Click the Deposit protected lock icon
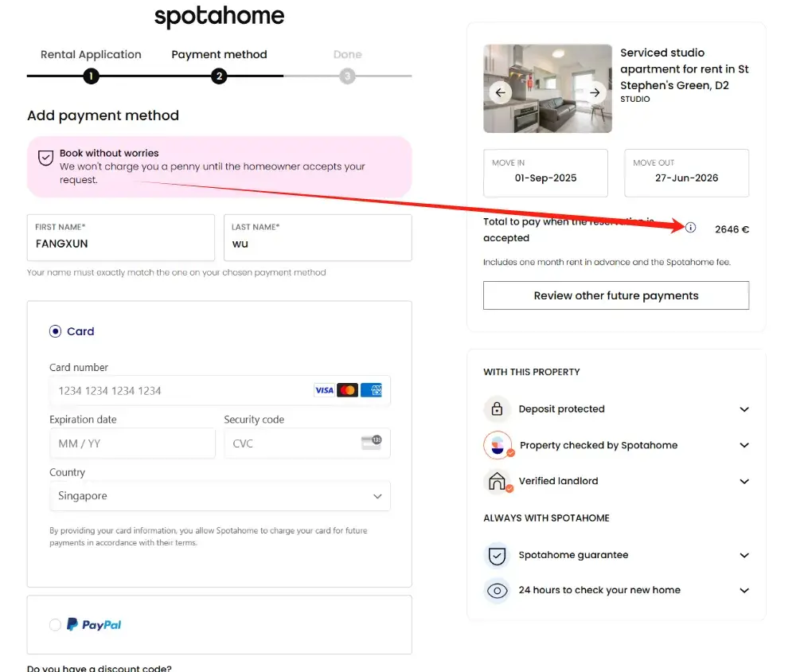The image size is (808, 672). point(498,409)
